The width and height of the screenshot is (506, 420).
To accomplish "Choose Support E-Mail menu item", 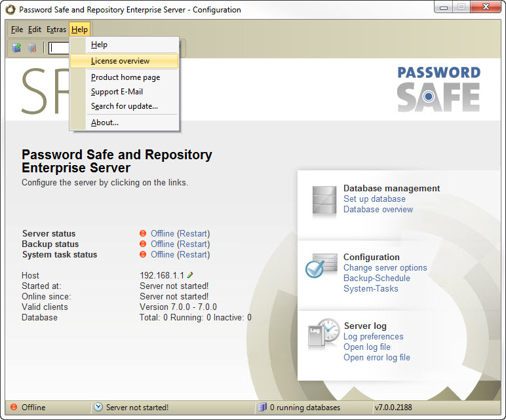I will [x=125, y=92].
